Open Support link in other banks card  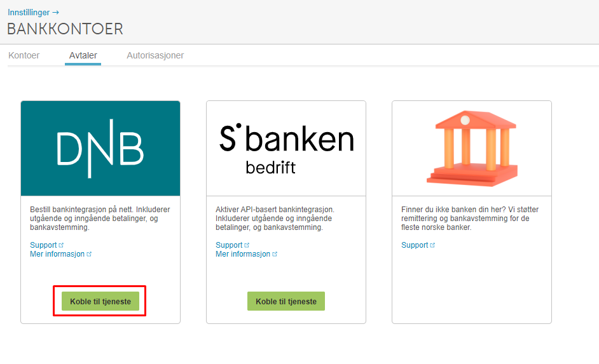point(418,245)
